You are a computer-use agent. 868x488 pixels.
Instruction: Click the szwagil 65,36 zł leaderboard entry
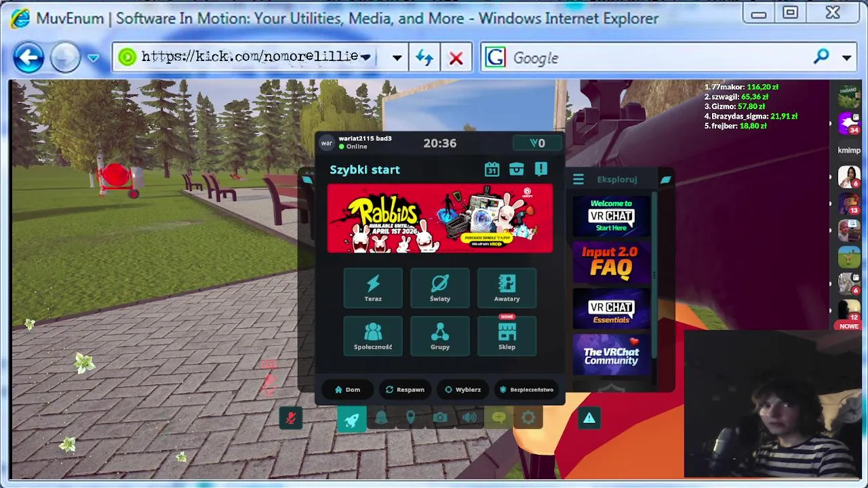coord(736,97)
